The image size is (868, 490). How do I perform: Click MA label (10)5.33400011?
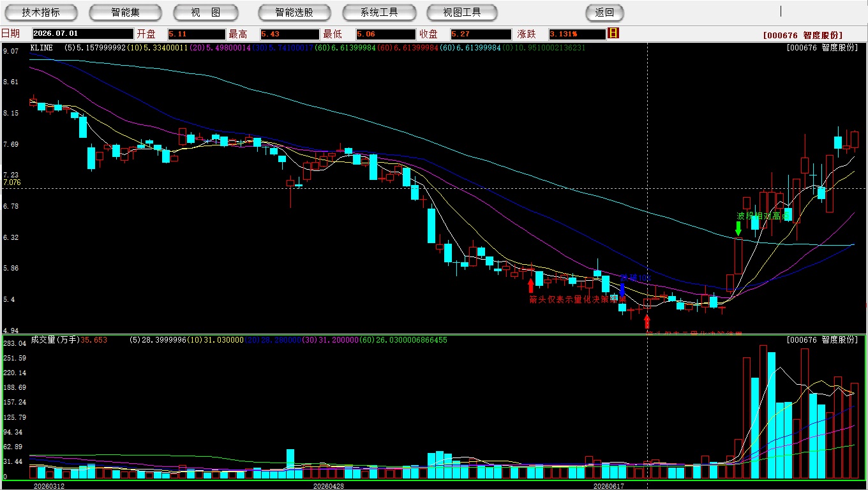pos(157,48)
